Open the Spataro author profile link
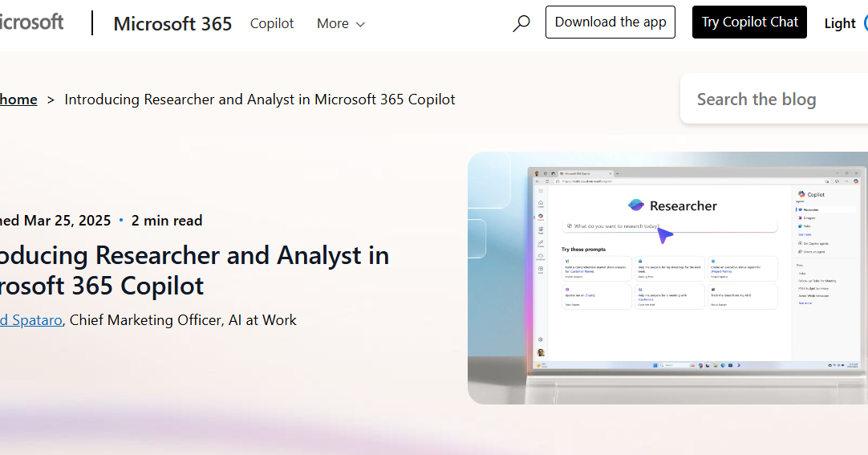The width and height of the screenshot is (868, 455). pos(30,319)
